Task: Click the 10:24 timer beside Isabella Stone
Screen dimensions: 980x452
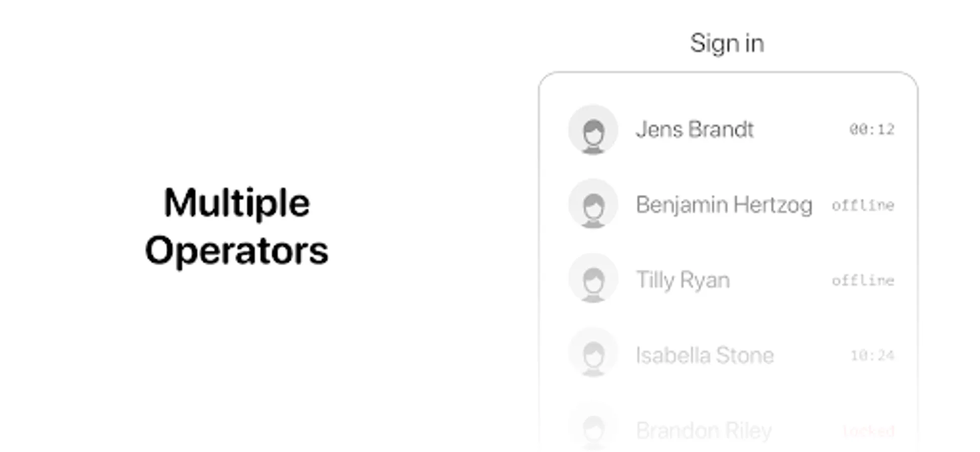Action: pyautogui.click(x=872, y=356)
